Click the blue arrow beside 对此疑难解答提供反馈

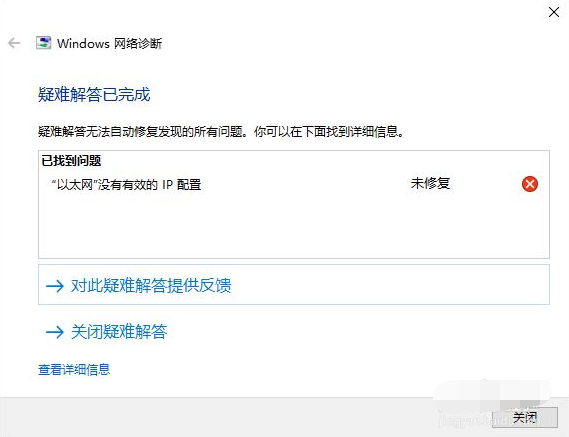tap(55, 286)
